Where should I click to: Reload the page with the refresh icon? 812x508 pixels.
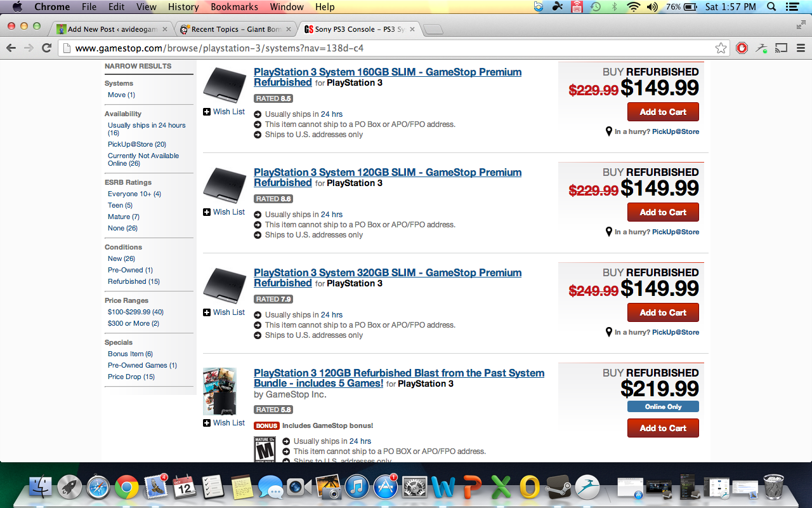(46, 48)
